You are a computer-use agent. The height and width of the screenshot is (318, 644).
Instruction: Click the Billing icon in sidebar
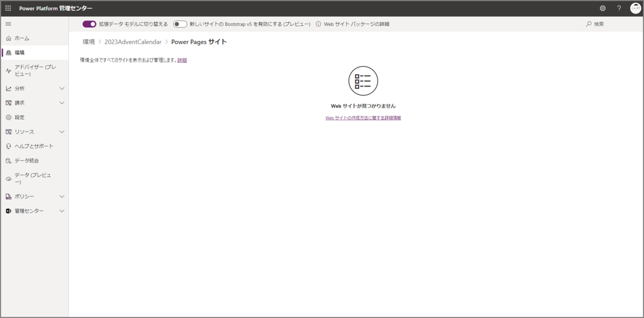(x=8, y=103)
